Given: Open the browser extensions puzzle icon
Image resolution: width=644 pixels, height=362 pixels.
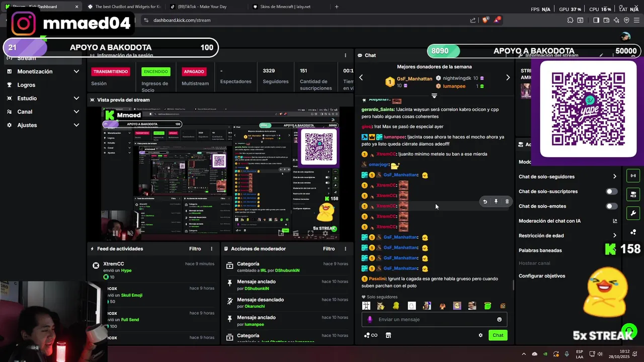Looking at the screenshot, I should click(570, 20).
